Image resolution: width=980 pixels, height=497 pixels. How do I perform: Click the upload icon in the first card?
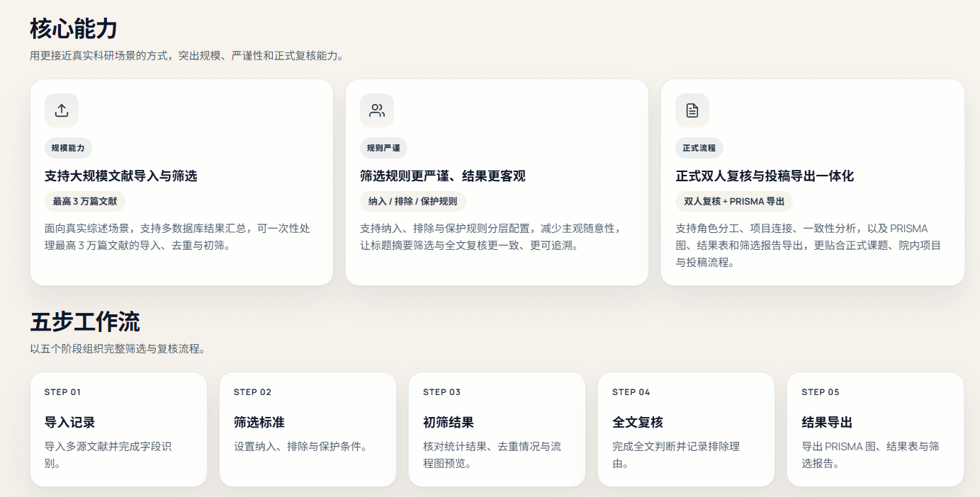(62, 110)
